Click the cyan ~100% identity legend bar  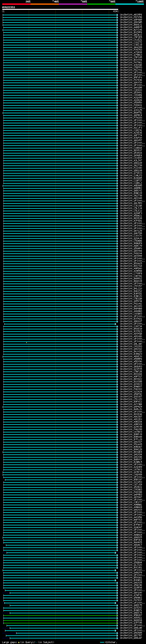130,4
